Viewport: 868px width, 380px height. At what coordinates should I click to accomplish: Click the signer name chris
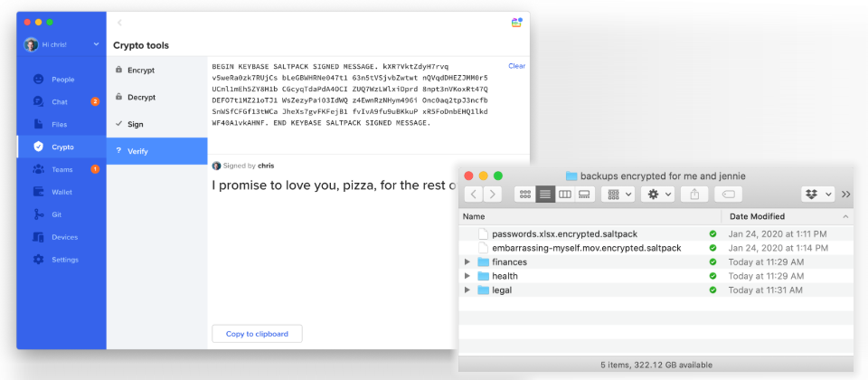pyautogui.click(x=266, y=166)
